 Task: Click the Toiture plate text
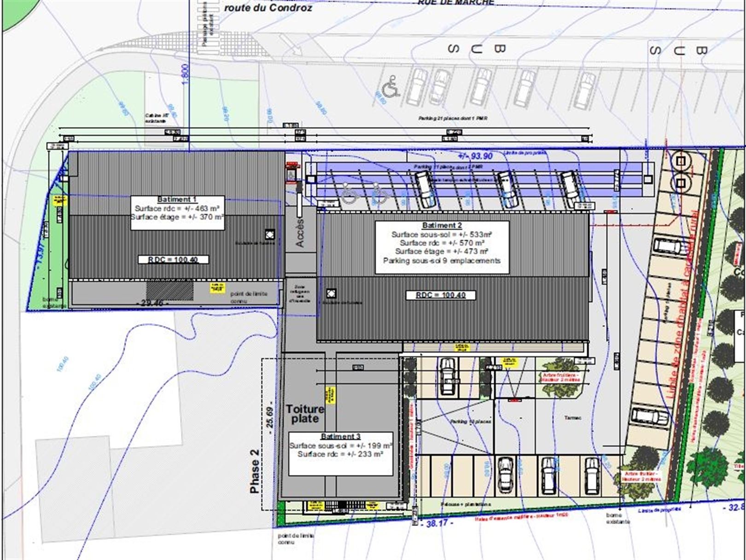point(305,413)
